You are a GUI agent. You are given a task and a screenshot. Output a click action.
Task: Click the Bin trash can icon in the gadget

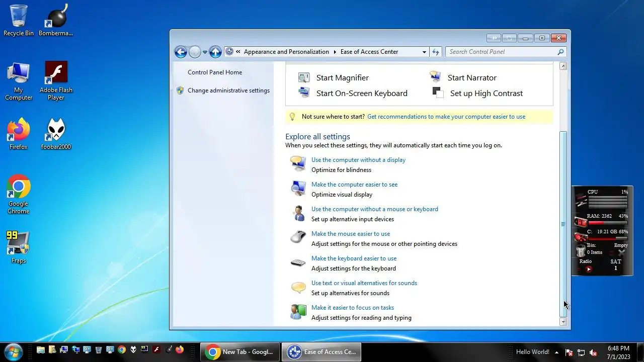click(581, 250)
